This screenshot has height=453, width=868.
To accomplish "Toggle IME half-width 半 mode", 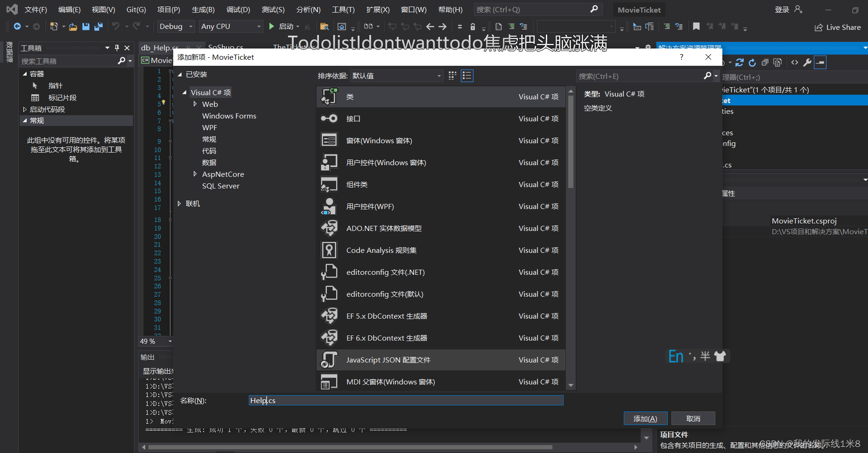I will 706,356.
